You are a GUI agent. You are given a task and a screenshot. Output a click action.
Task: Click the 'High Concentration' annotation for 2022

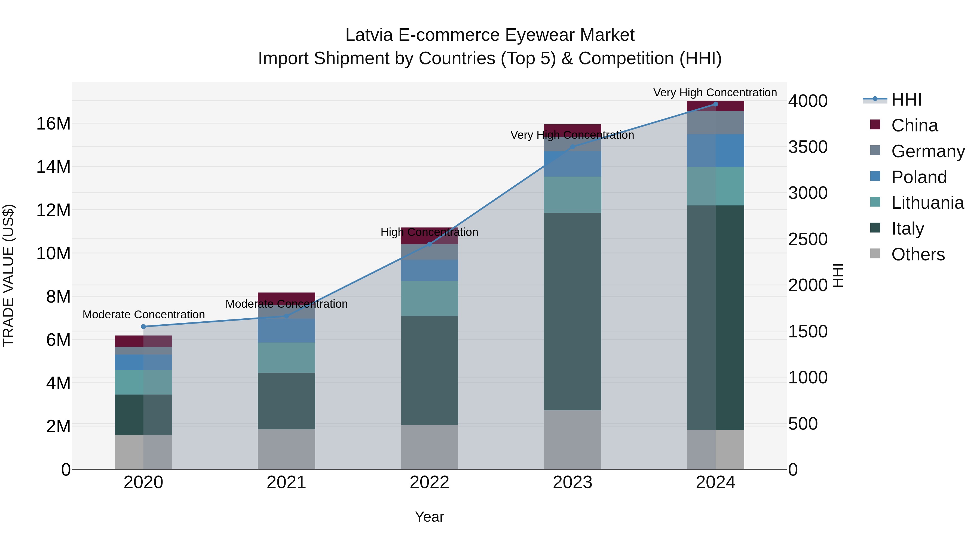430,232
